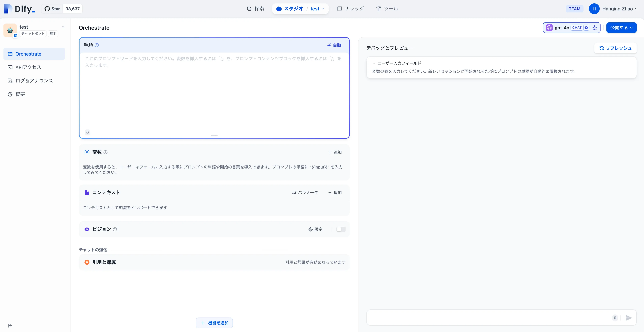This screenshot has height=332, width=644.
Task: Open the Dify logo home link
Action: coord(20,9)
